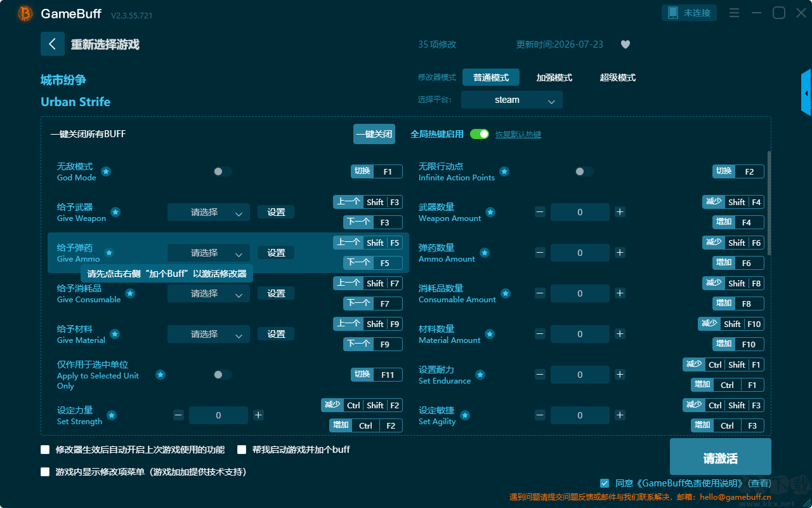
Task: Click the star icon next to Give Consumable
Action: [x=130, y=293]
